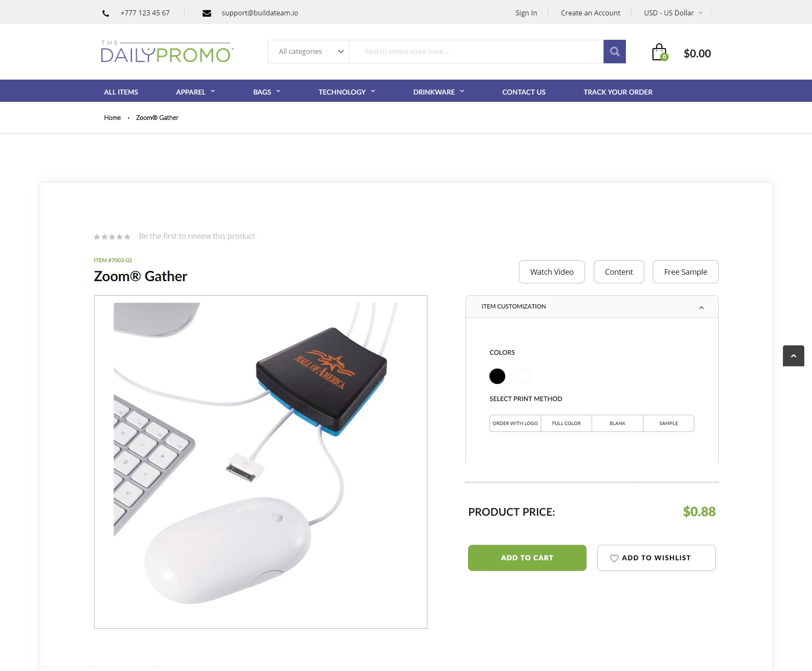
Task: Click the Watch Video button
Action: click(552, 272)
